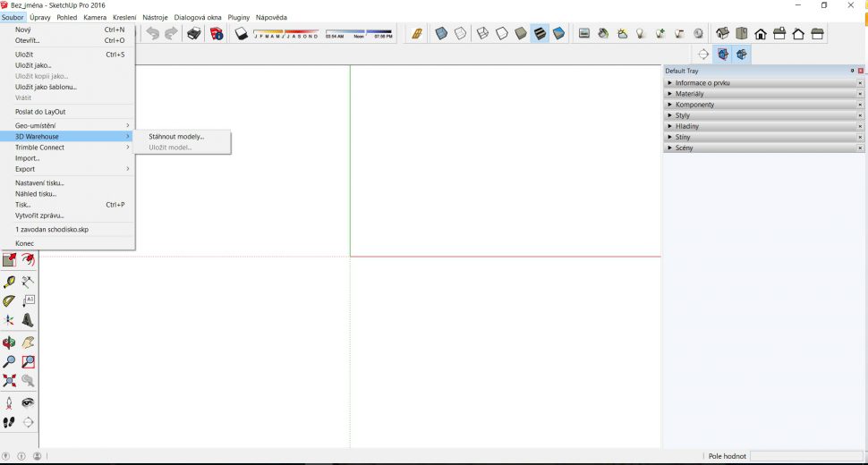Toggle Back Edges style
The image size is (868, 465).
coord(460,34)
